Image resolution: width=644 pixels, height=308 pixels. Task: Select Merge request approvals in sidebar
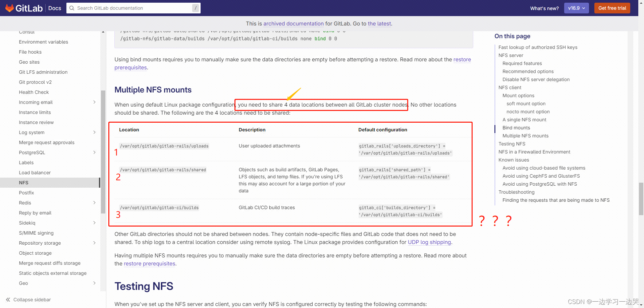tap(47, 142)
